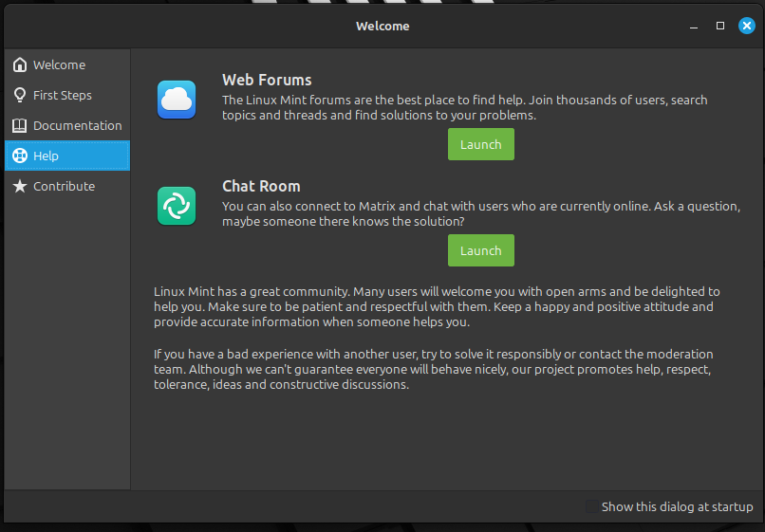
Task: Click the lifebuoy icon beside Help
Action: pyautogui.click(x=20, y=156)
